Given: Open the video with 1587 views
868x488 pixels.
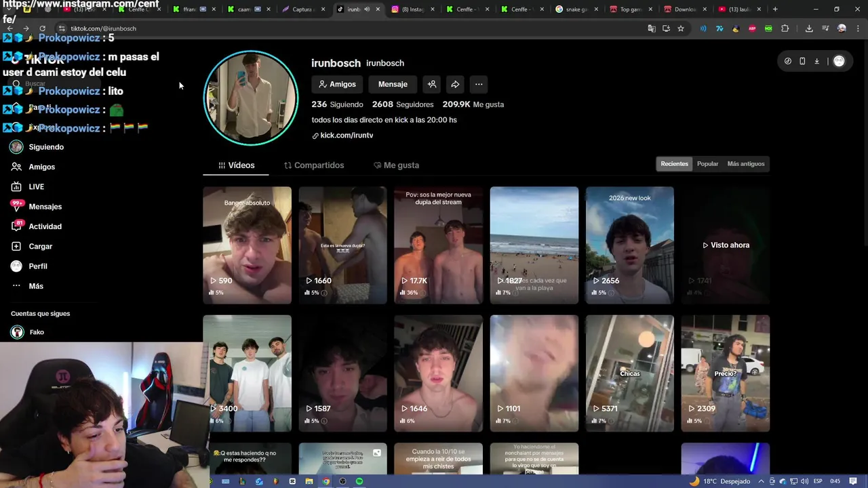Looking at the screenshot, I should point(342,373).
